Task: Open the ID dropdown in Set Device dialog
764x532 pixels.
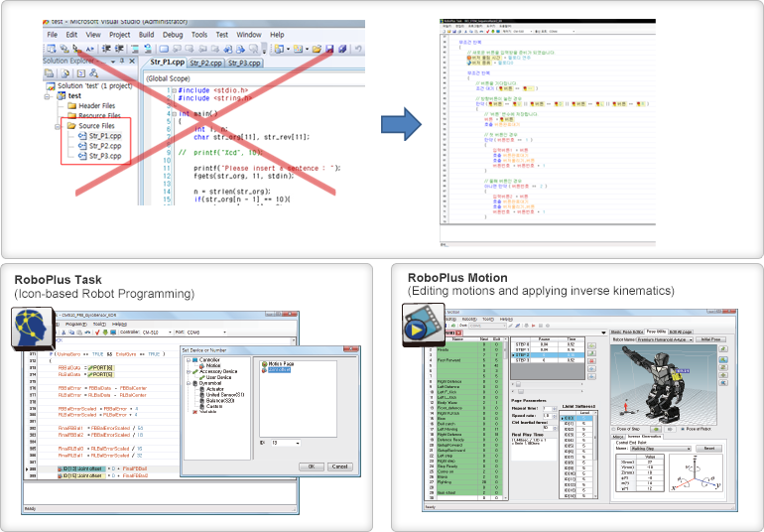Action: (298, 443)
